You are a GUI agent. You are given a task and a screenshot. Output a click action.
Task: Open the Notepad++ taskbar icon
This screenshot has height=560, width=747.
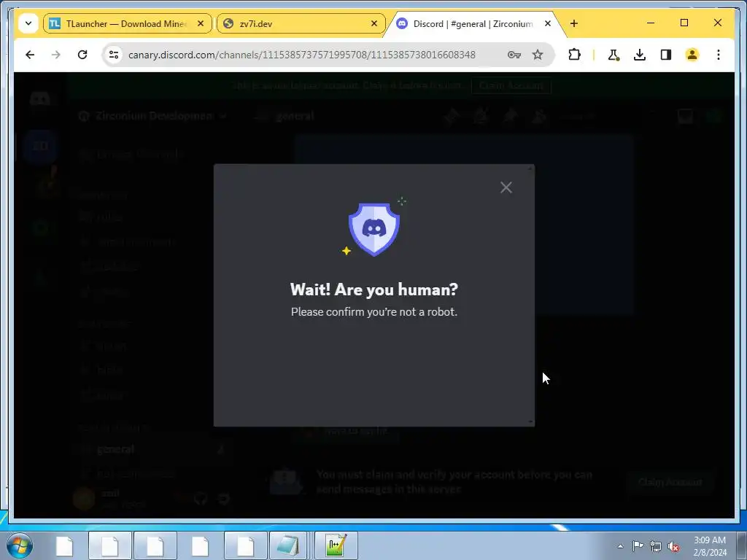[336, 545]
